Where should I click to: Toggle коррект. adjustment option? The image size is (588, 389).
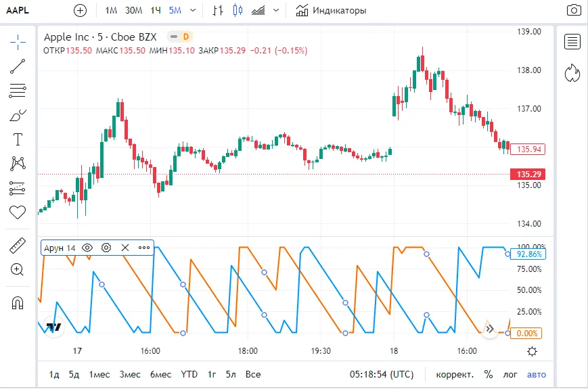point(455,374)
